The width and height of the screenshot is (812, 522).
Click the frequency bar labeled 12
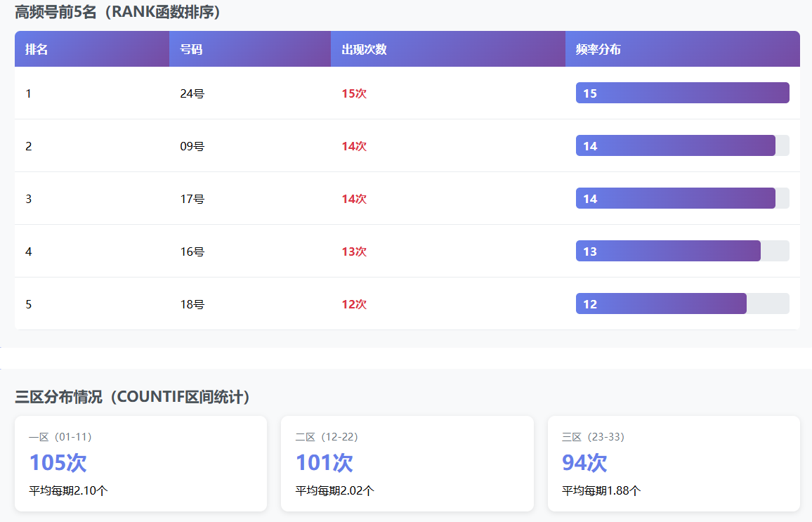coord(661,304)
